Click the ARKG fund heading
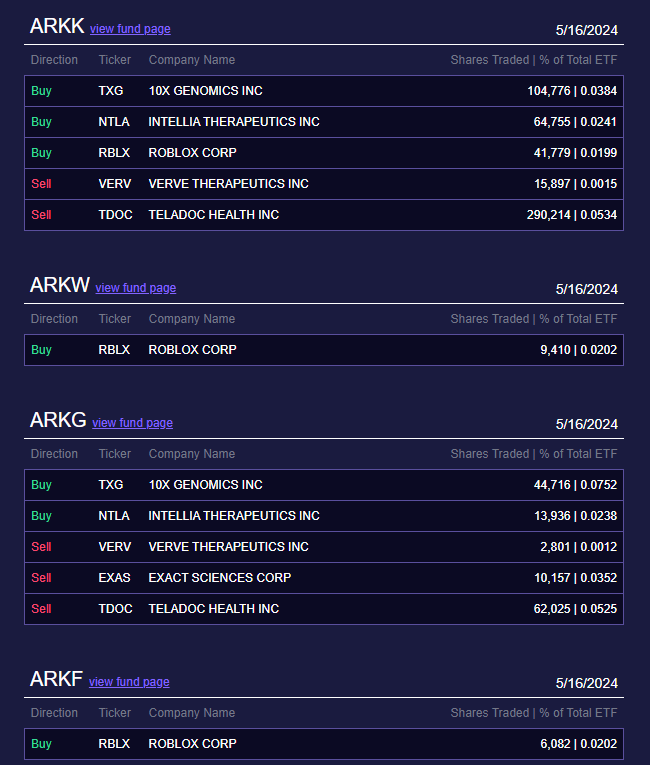Screen dimensions: 650x765 pyautogui.click(x=58, y=420)
